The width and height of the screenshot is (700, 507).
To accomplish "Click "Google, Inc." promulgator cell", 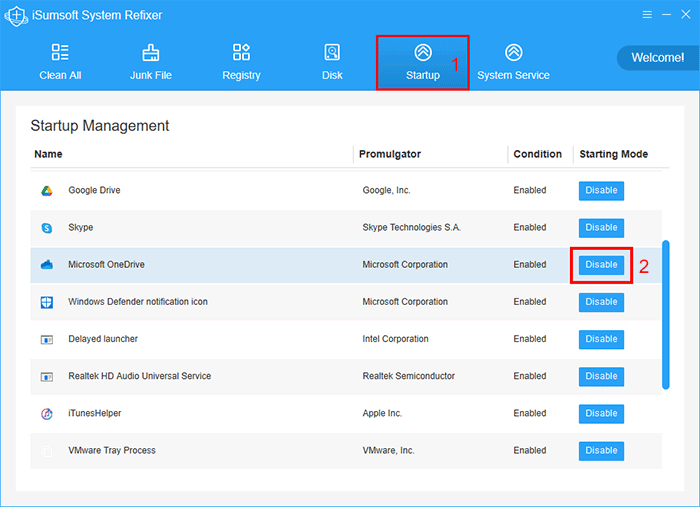I will pos(386,190).
